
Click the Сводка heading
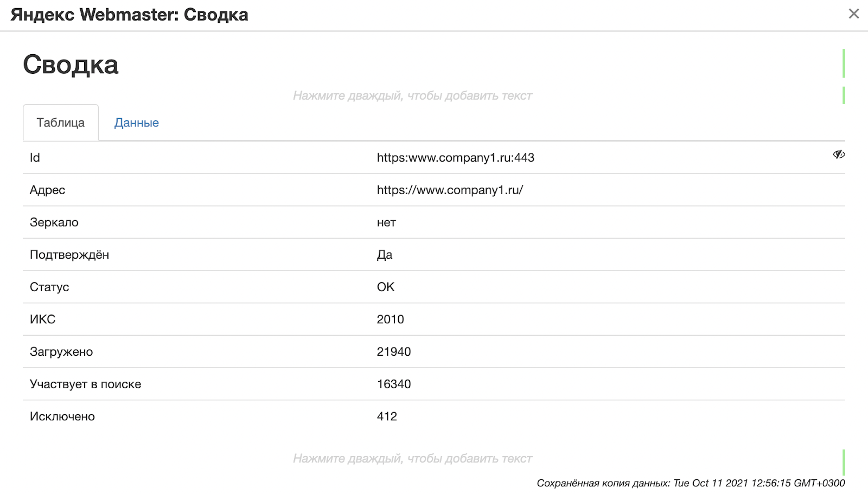[71, 65]
